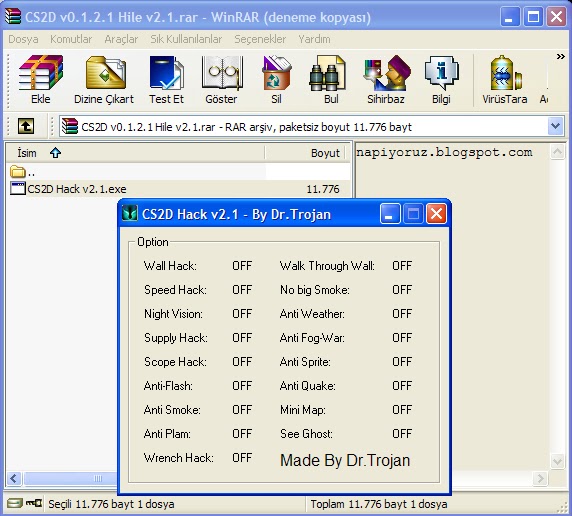Click 'Toplam 11.776 bayt 1 dosya' status text
This screenshot has height=516, width=572.
pyautogui.click(x=379, y=504)
